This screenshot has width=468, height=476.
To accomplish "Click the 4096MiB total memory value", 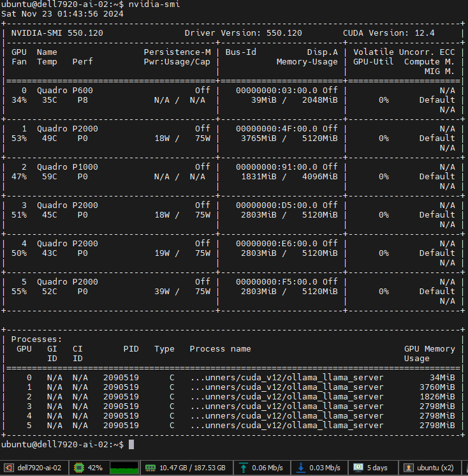I will [320, 177].
